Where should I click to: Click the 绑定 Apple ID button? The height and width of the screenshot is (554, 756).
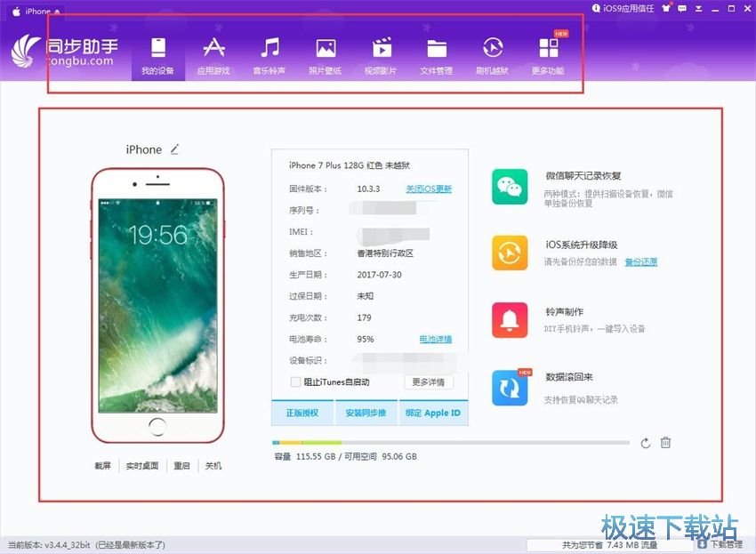coord(433,413)
